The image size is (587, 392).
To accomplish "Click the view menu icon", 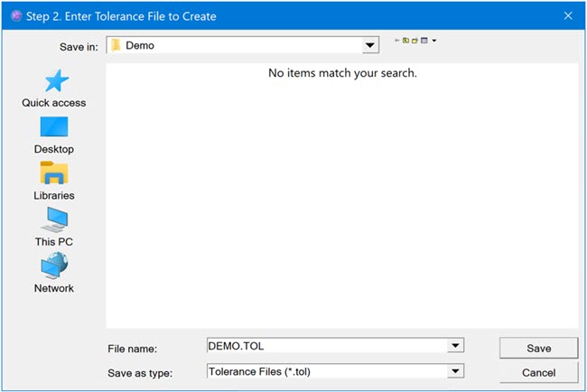I will (424, 41).
